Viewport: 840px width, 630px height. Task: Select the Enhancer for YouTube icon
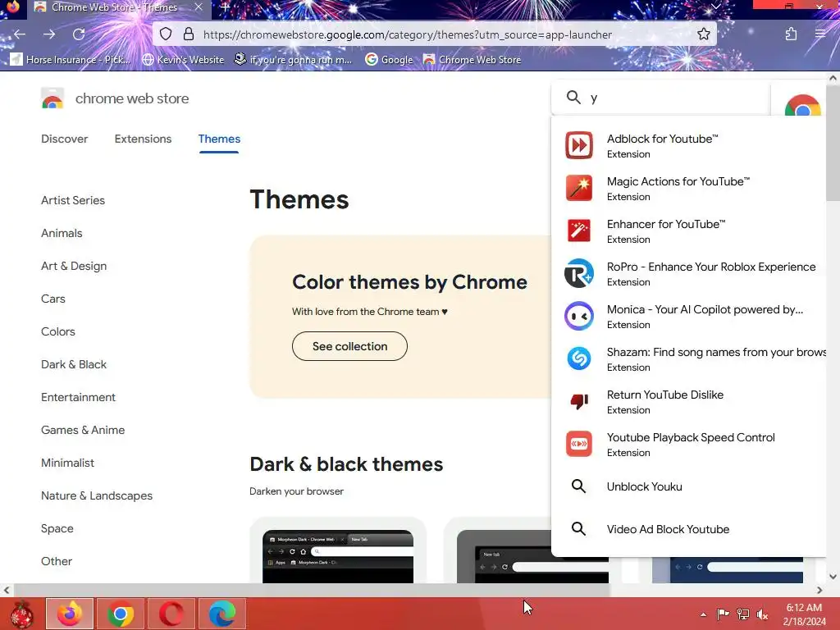click(x=579, y=231)
